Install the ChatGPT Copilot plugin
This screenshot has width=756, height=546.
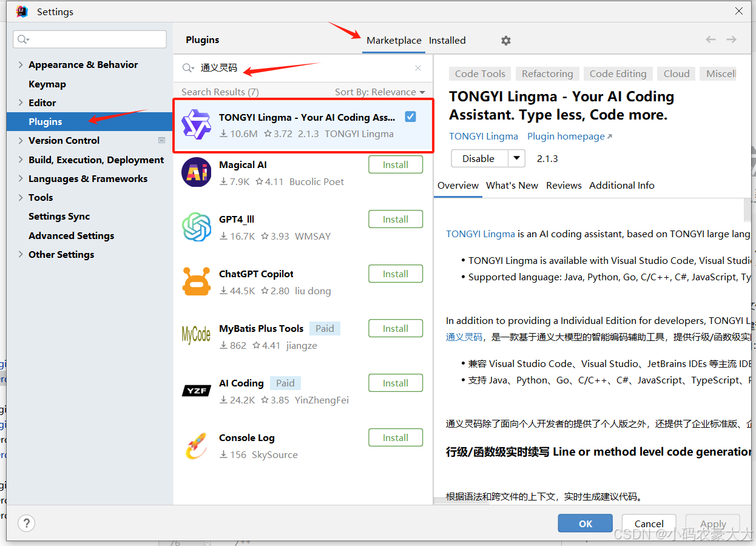tap(396, 274)
